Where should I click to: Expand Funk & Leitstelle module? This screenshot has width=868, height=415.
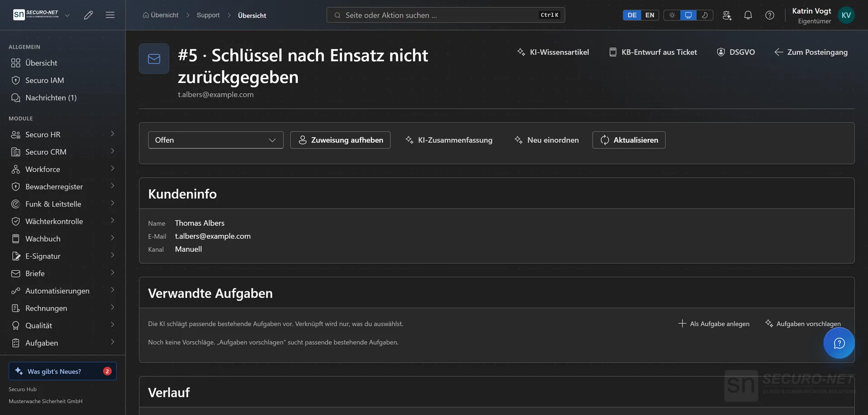click(x=112, y=203)
